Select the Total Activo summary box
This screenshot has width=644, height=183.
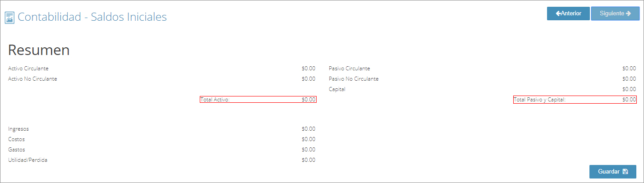coord(258,100)
